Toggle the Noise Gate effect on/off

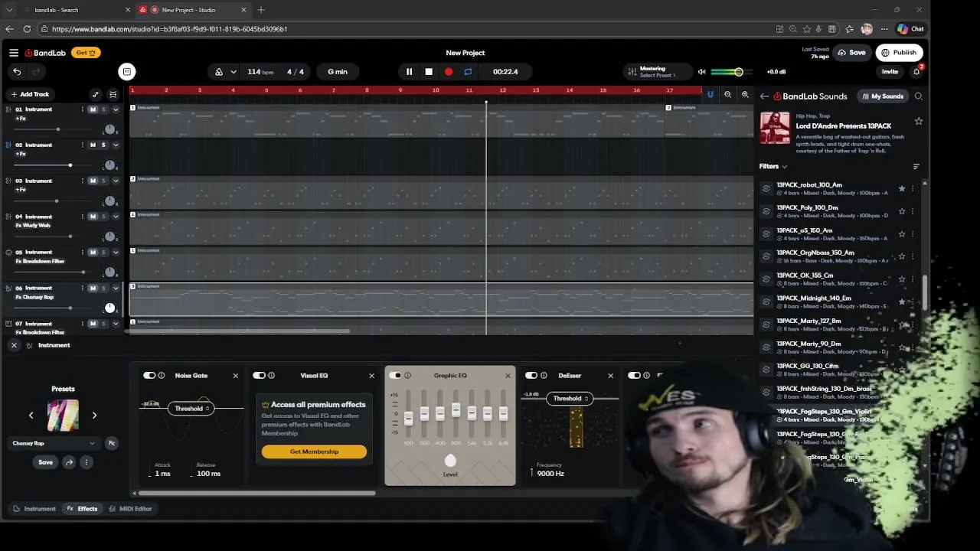point(149,376)
